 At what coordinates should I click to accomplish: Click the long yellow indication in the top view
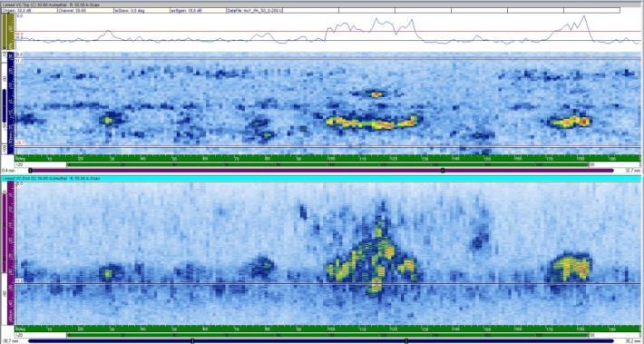click(372, 123)
